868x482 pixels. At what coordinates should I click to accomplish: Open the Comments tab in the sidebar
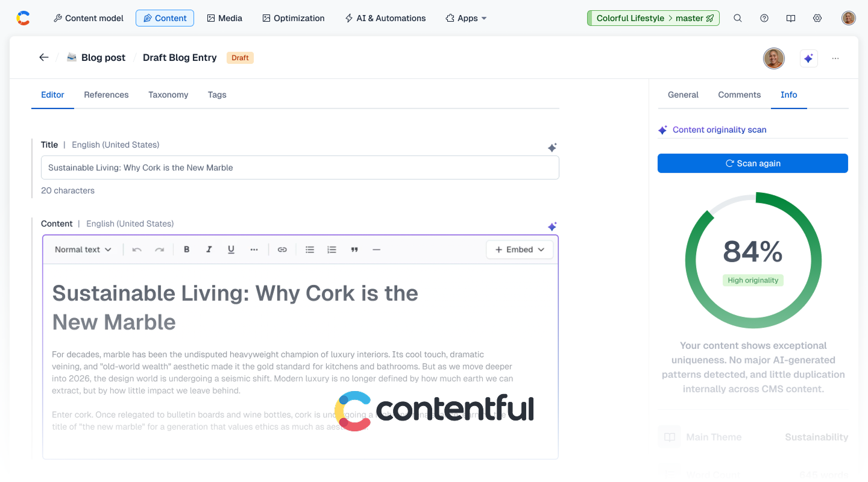tap(739, 95)
